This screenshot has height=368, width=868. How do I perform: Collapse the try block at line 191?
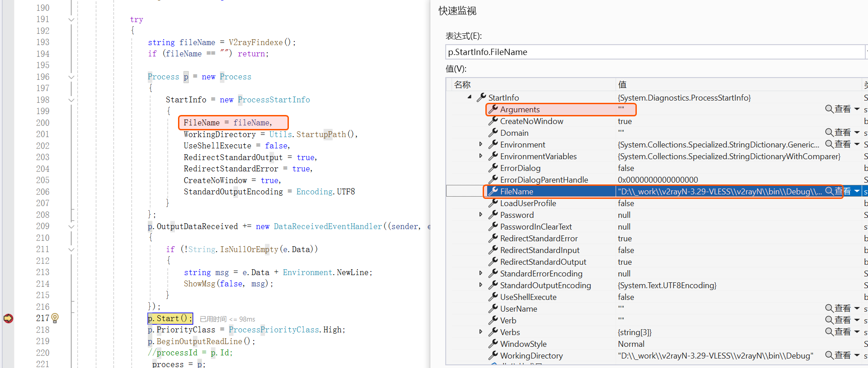[71, 19]
